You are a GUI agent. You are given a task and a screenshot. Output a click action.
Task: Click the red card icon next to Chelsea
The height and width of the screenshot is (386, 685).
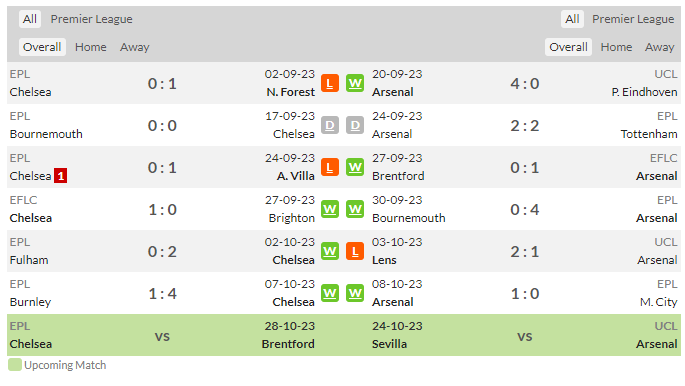coord(60,176)
